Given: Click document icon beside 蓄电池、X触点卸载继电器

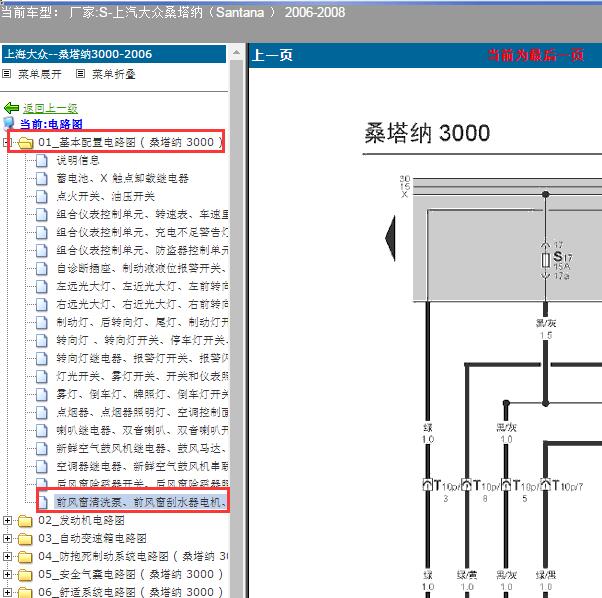Looking at the screenshot, I should tap(41, 178).
